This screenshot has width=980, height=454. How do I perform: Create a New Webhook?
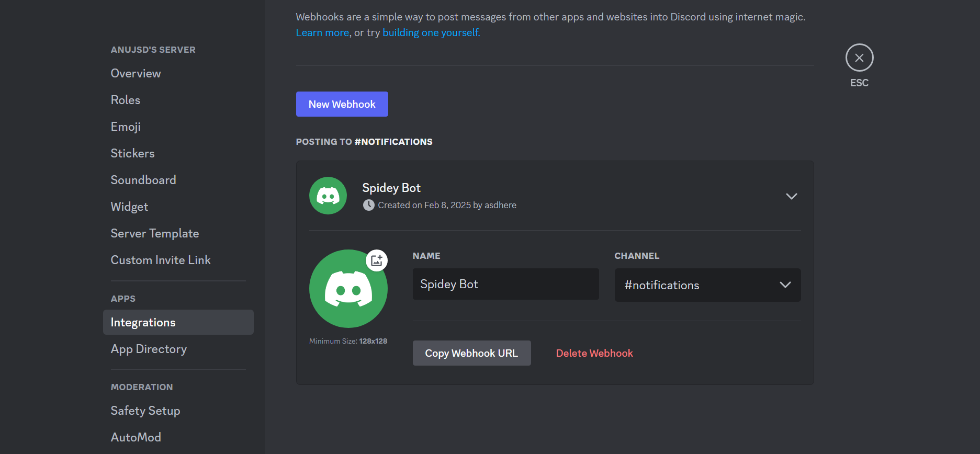pos(342,104)
